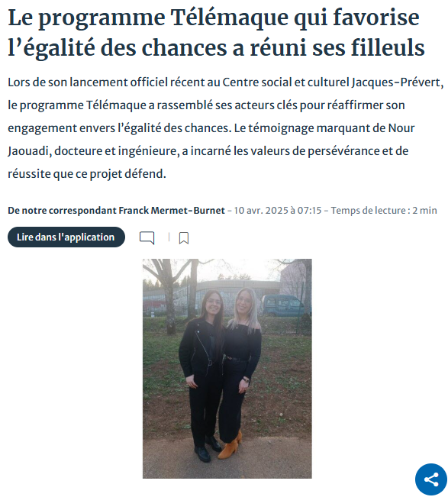The width and height of the screenshot is (448, 497).
Task: Open the article photo of two women
Action: [x=227, y=369]
